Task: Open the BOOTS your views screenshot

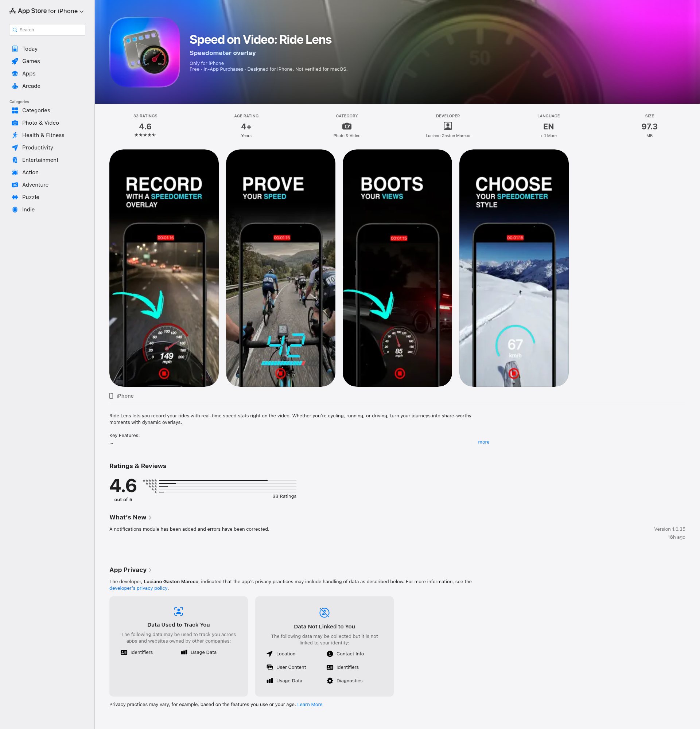Action: coord(397,268)
